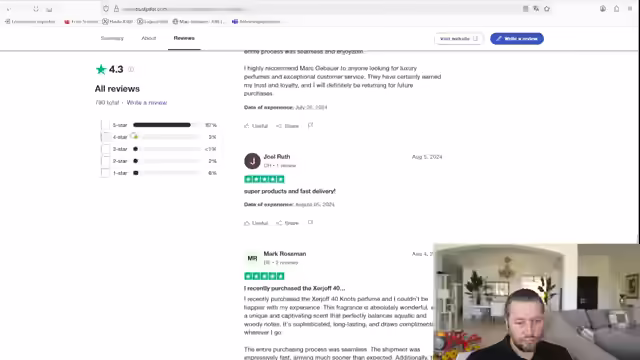Click Joel Ruth's five-star rating
The image size is (640, 360).
coord(264,179)
